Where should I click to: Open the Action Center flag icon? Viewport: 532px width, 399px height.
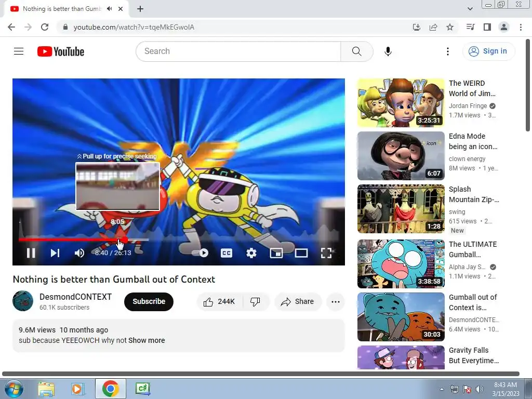pyautogui.click(x=467, y=389)
